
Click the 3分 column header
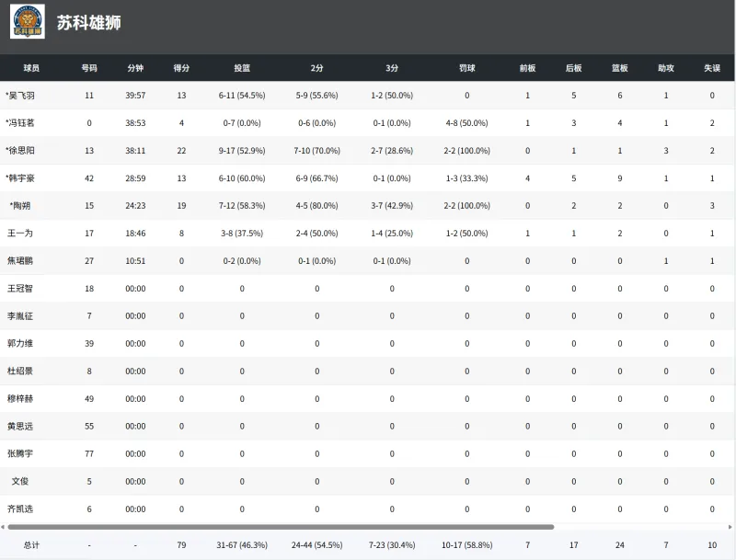click(392, 68)
